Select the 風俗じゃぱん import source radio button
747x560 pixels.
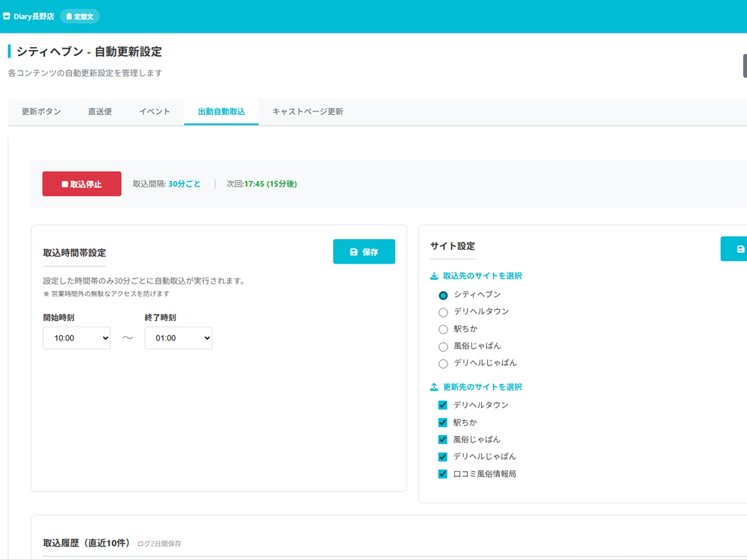tap(441, 346)
